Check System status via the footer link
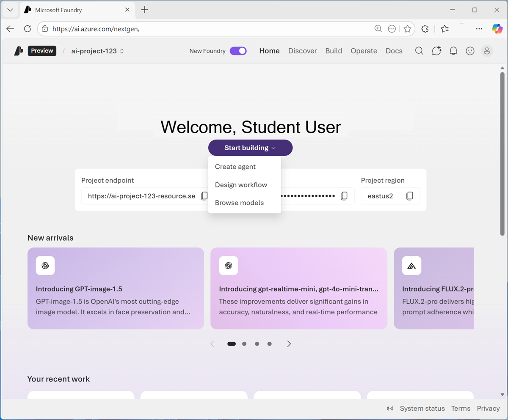 (x=422, y=408)
